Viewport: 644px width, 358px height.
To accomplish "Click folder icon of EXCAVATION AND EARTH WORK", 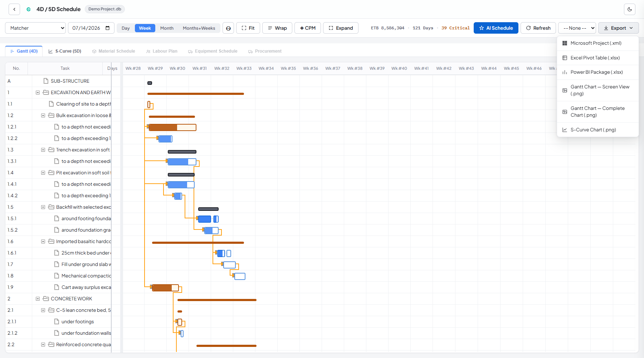I will tap(46, 92).
